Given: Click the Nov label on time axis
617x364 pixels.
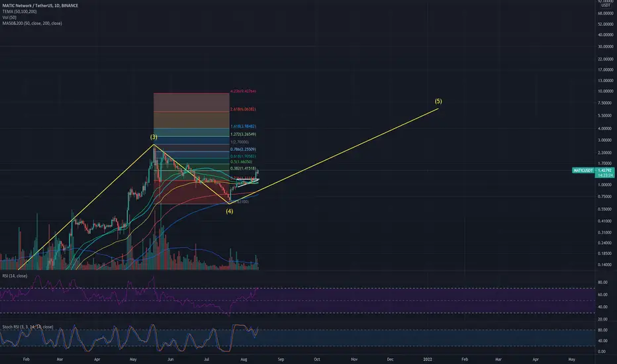Looking at the screenshot, I should [354, 359].
